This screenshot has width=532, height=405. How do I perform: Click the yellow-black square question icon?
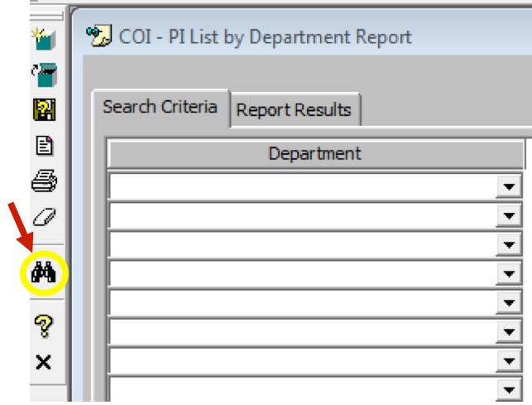(43, 110)
